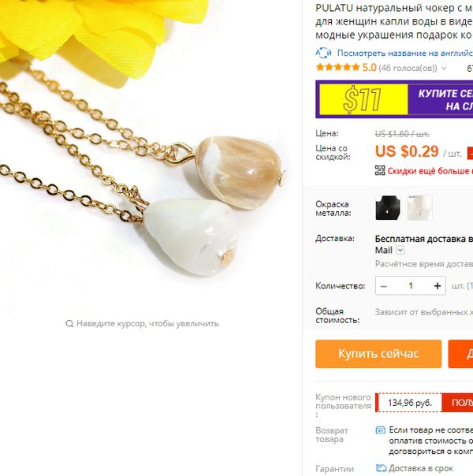Open the Посмотреть название на английском link

point(405,53)
